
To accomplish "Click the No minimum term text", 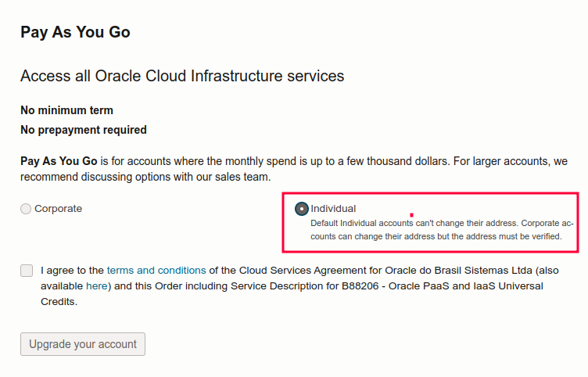I will click(66, 110).
